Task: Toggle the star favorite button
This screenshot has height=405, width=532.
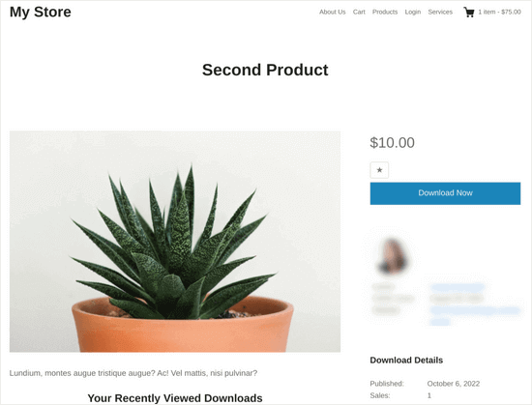Action: coord(379,170)
